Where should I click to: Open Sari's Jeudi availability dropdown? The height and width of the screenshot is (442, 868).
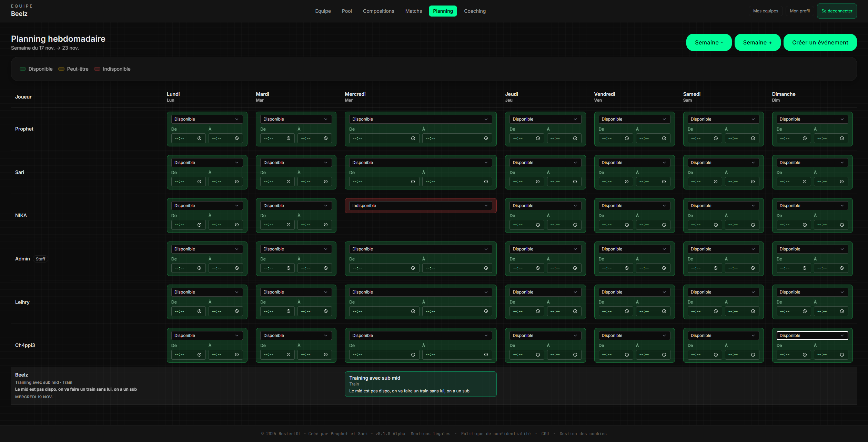click(x=545, y=163)
